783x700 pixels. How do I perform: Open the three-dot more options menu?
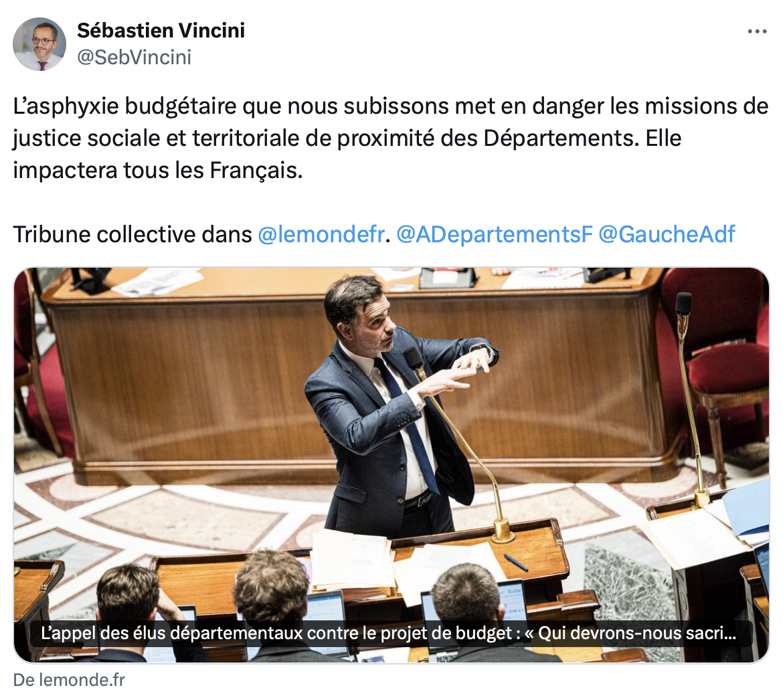click(x=757, y=31)
